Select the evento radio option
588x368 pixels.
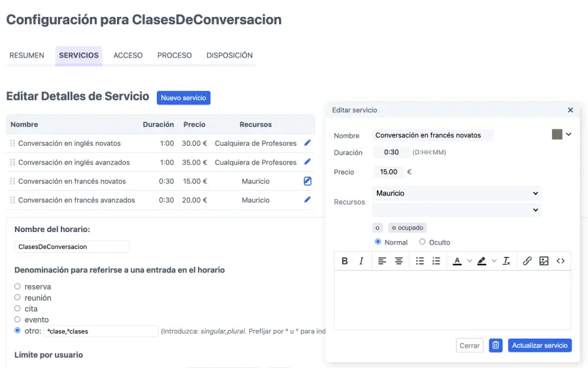click(18, 320)
